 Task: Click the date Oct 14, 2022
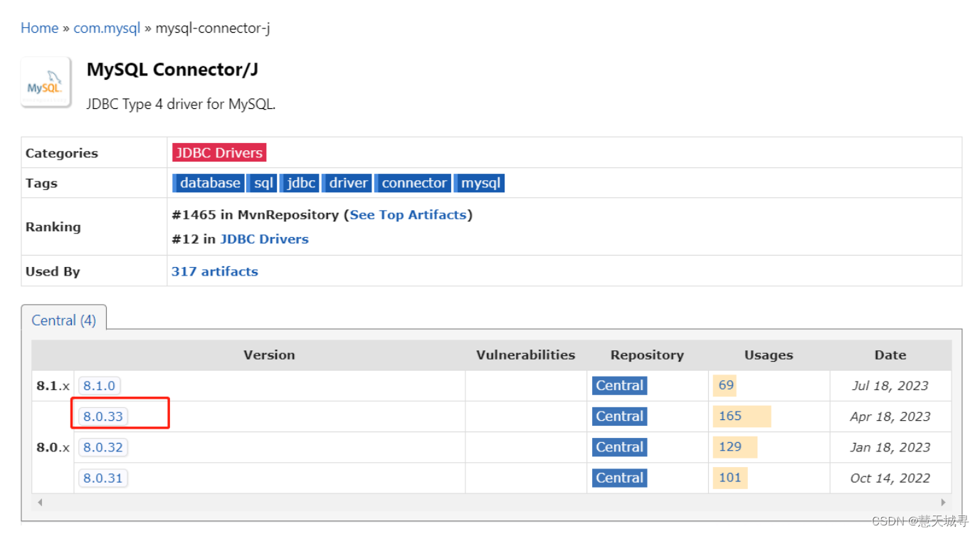[890, 478]
